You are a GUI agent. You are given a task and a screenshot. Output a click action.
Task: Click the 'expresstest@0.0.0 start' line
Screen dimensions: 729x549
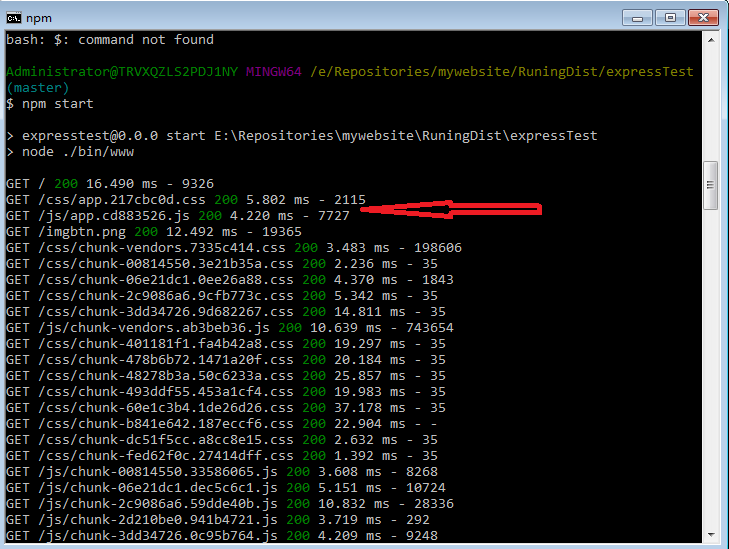coord(302,136)
